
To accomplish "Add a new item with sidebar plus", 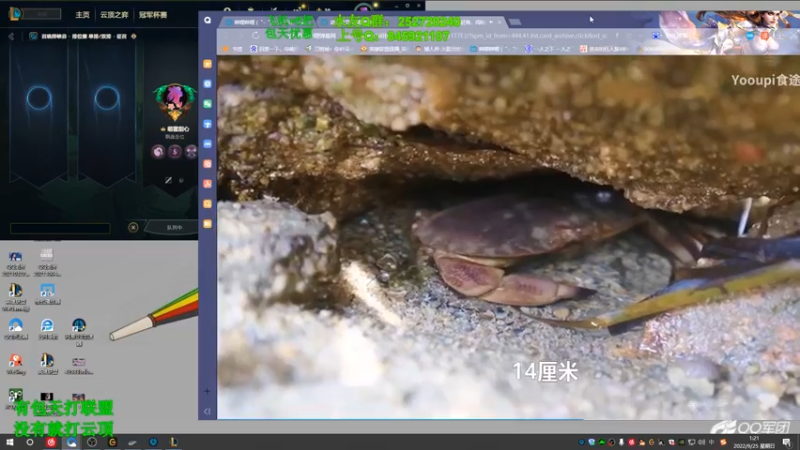I will (207, 391).
